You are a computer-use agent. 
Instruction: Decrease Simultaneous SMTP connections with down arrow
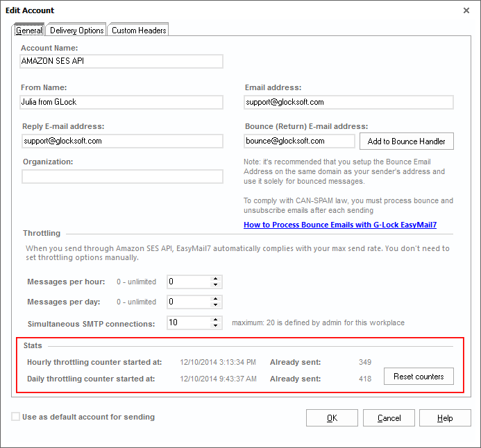click(216, 326)
